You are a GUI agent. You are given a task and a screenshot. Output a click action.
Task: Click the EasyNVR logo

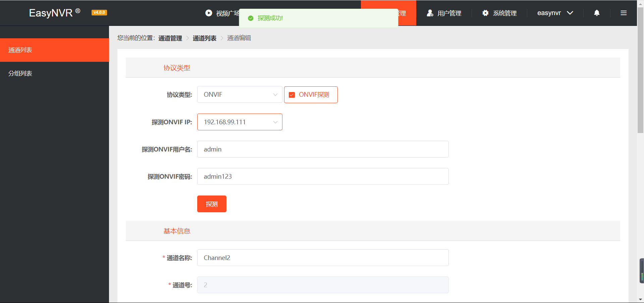click(x=55, y=13)
